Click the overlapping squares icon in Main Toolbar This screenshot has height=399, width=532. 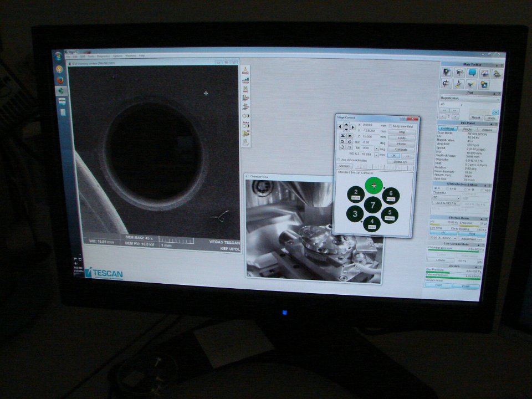click(484, 84)
